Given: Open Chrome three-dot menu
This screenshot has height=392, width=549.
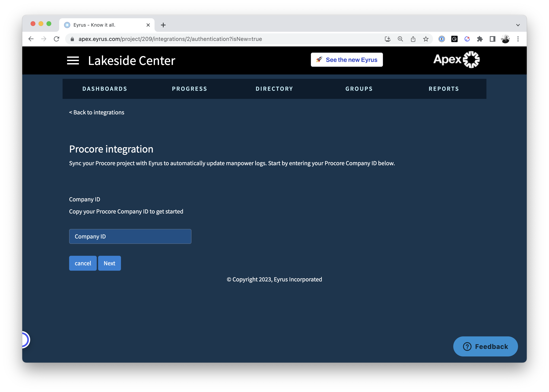Looking at the screenshot, I should (518, 39).
